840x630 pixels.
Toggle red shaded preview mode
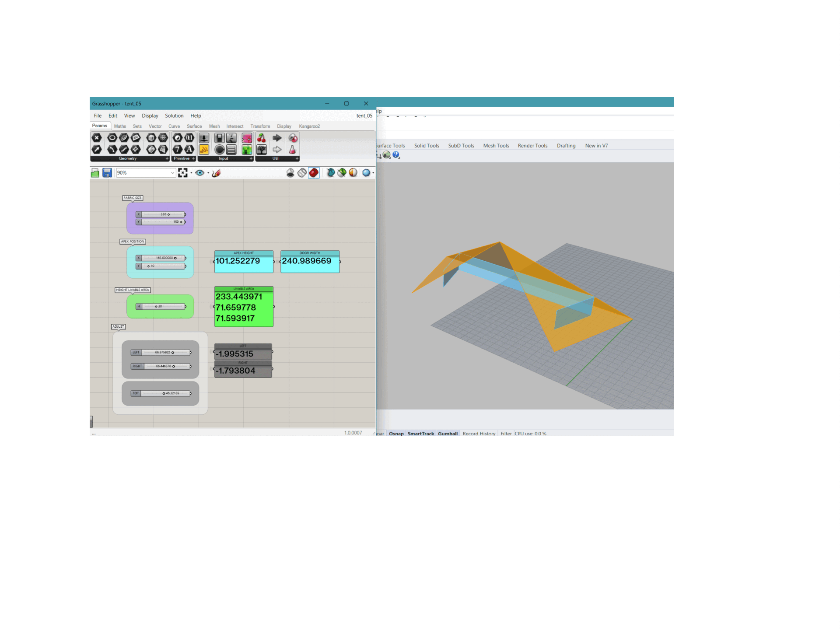pyautogui.click(x=314, y=173)
